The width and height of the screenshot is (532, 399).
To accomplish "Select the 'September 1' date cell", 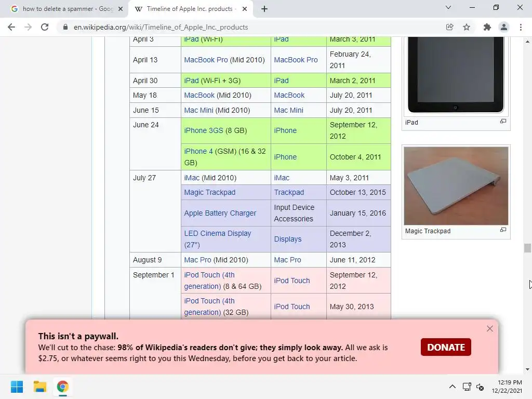I will (x=155, y=294).
